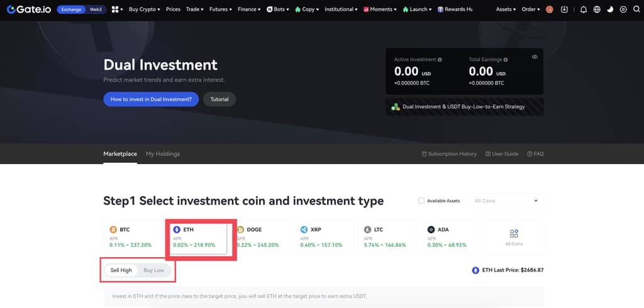
Task: Open the Prices menu item
Action: (x=173, y=9)
